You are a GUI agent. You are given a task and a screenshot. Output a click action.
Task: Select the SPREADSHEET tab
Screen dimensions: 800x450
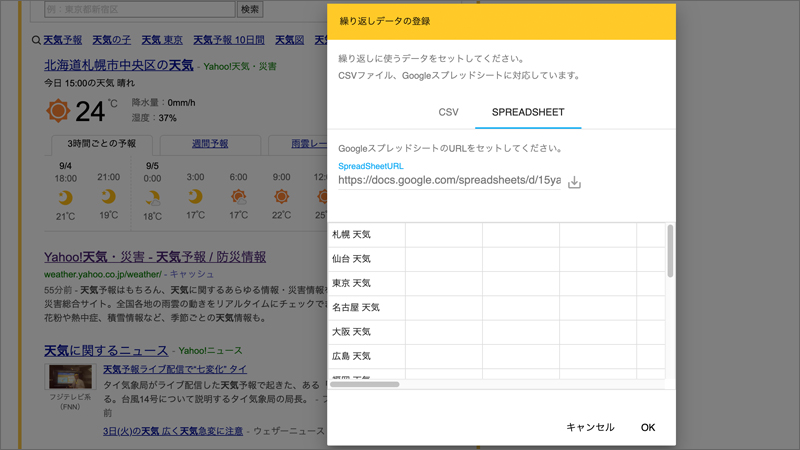click(x=528, y=112)
